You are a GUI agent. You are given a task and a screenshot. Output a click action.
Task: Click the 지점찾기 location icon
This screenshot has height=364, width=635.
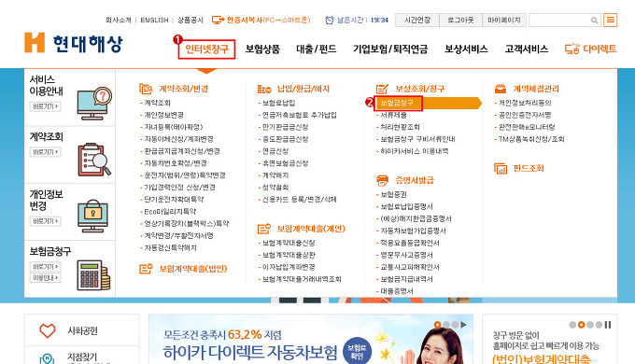click(x=47, y=358)
